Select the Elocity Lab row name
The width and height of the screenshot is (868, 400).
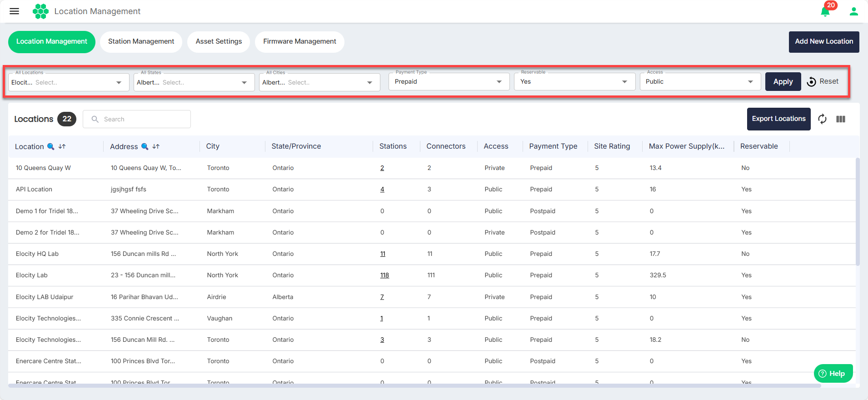32,275
